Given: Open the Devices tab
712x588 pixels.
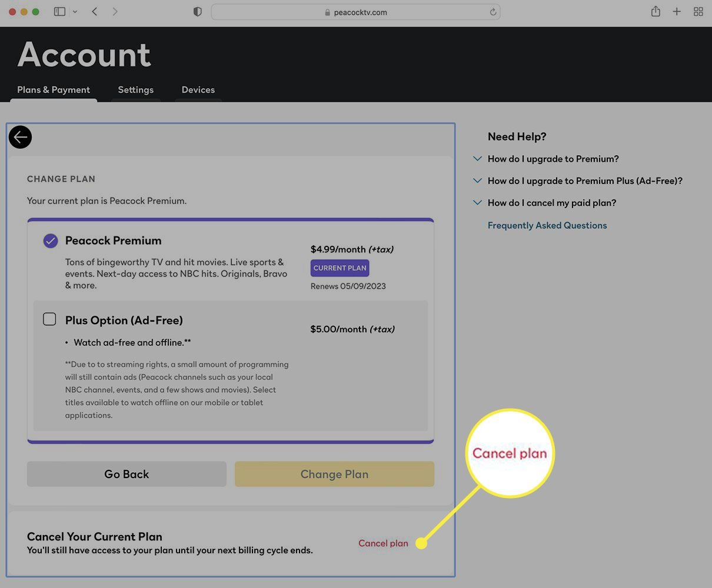Looking at the screenshot, I should 198,89.
